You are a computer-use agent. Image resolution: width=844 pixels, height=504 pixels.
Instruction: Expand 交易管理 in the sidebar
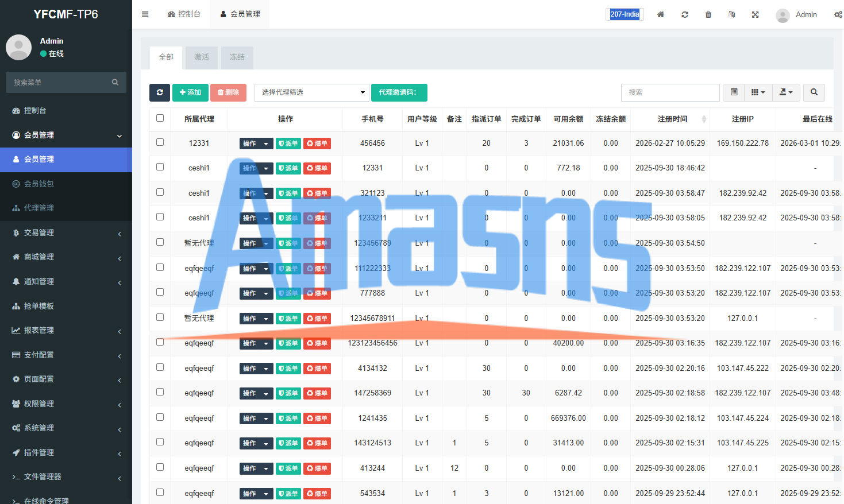point(66,232)
